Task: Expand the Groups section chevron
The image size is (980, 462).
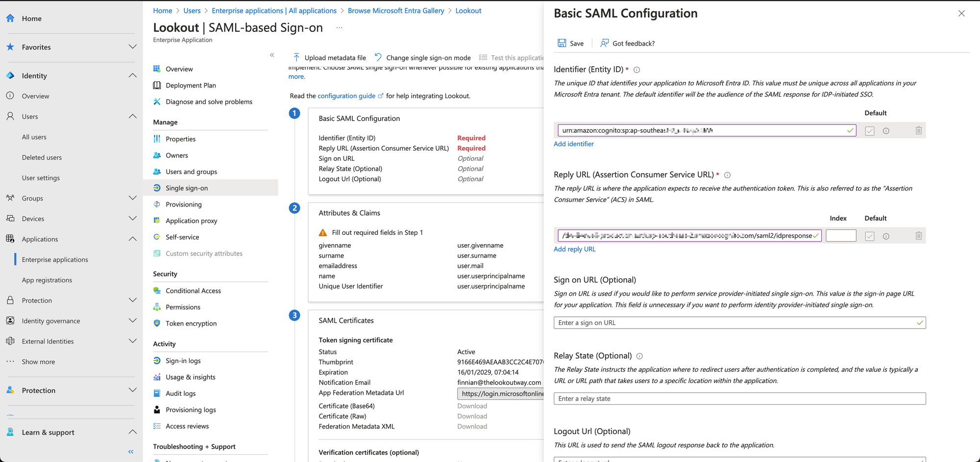Action: 132,198
